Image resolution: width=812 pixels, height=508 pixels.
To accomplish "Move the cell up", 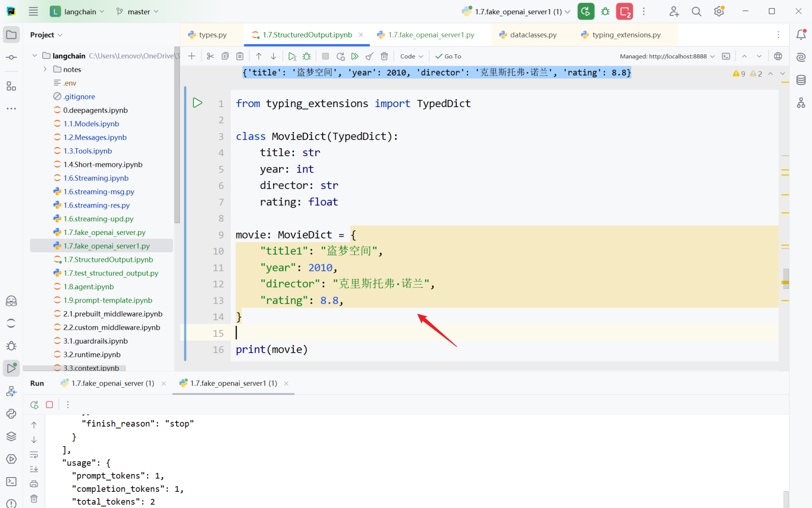I will point(259,56).
